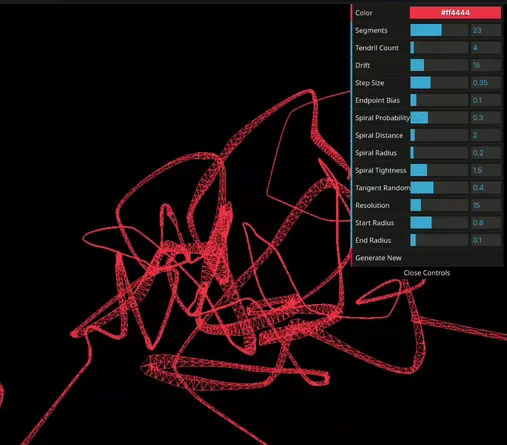Click the Spiral Radius value 0.2
This screenshot has width=507, height=445.
486,153
